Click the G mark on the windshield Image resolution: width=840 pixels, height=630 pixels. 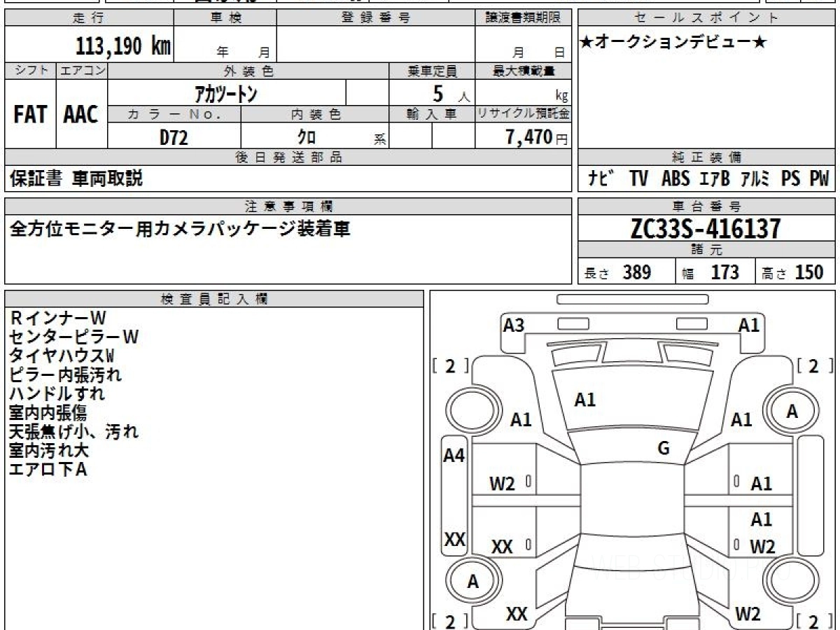pos(664,449)
